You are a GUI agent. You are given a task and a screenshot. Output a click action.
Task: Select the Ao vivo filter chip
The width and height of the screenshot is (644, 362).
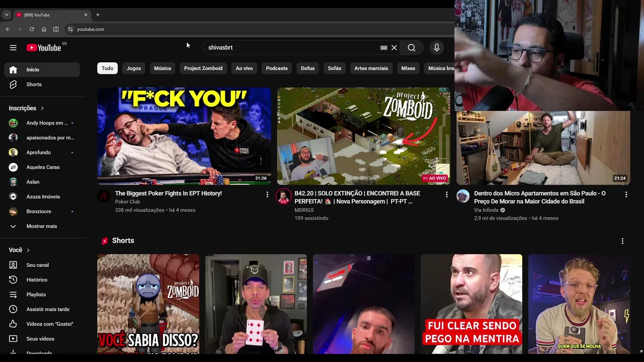point(244,68)
